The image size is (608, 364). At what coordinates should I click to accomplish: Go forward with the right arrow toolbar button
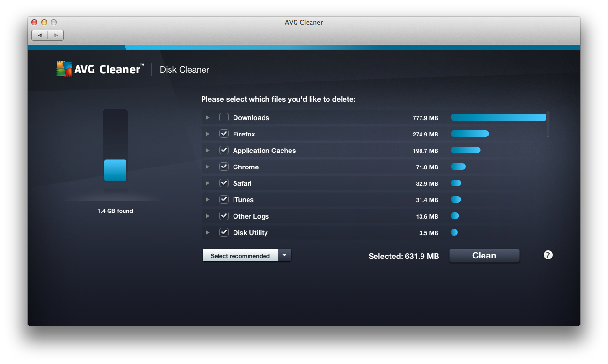point(56,35)
